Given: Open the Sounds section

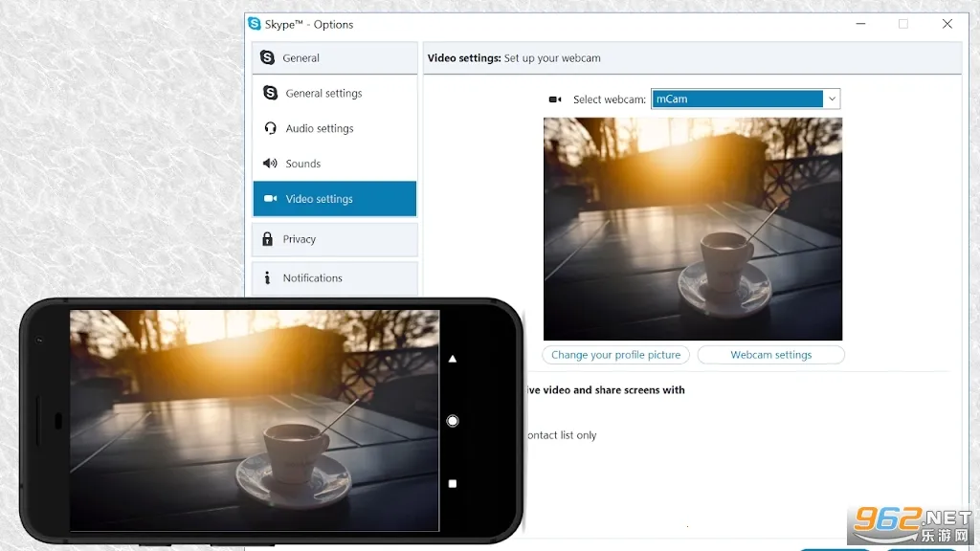Looking at the screenshot, I should (303, 164).
